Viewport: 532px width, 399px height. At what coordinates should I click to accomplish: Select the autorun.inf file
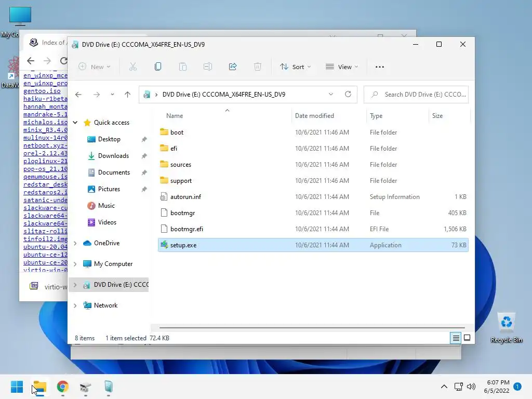coord(313,197)
